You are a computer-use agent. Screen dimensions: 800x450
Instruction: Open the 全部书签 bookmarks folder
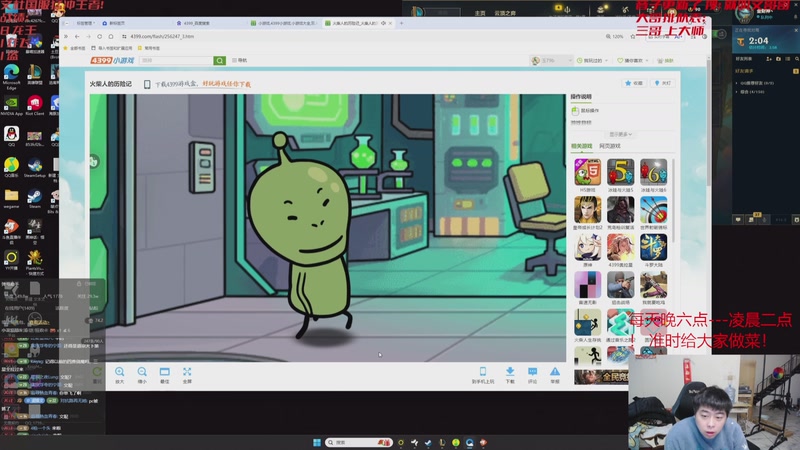74,48
